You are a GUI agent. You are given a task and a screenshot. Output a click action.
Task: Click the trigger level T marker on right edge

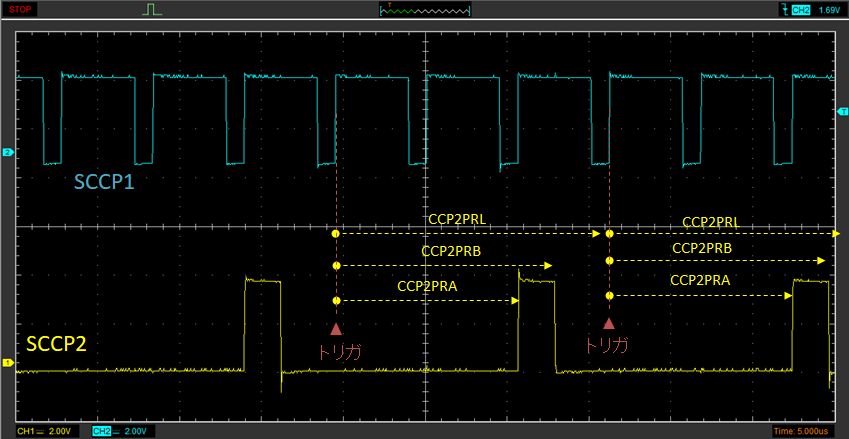tap(843, 110)
